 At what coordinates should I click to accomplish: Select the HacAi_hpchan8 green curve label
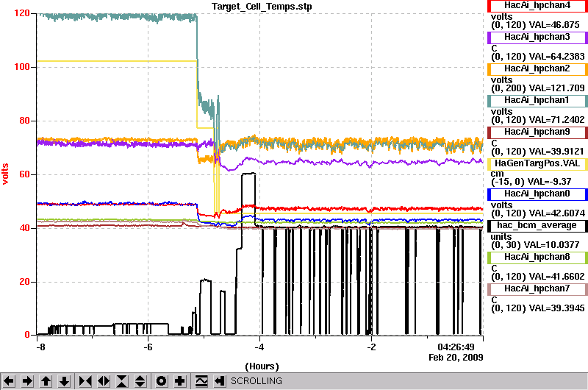pyautogui.click(x=537, y=257)
